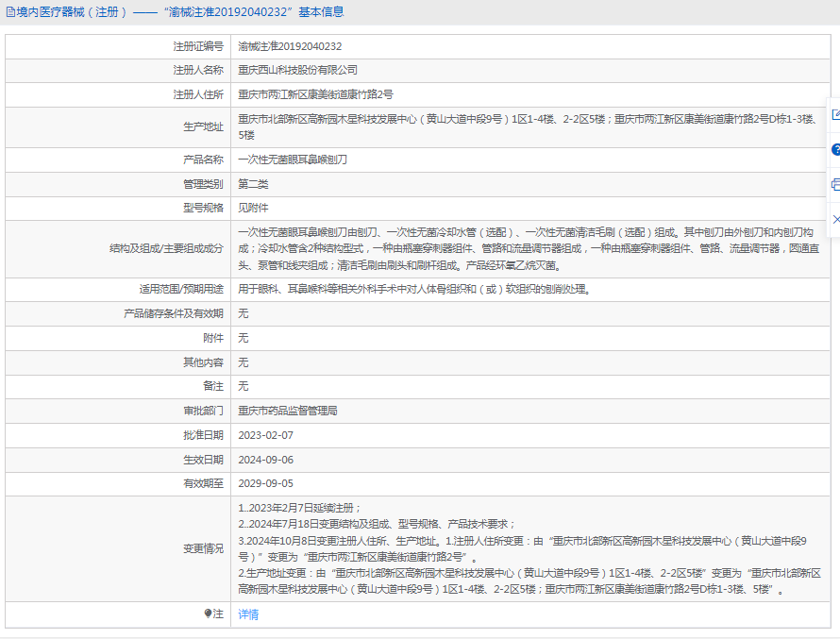Close the floating side toolbar with X
This screenshot has height=639, width=840.
pos(835,219)
